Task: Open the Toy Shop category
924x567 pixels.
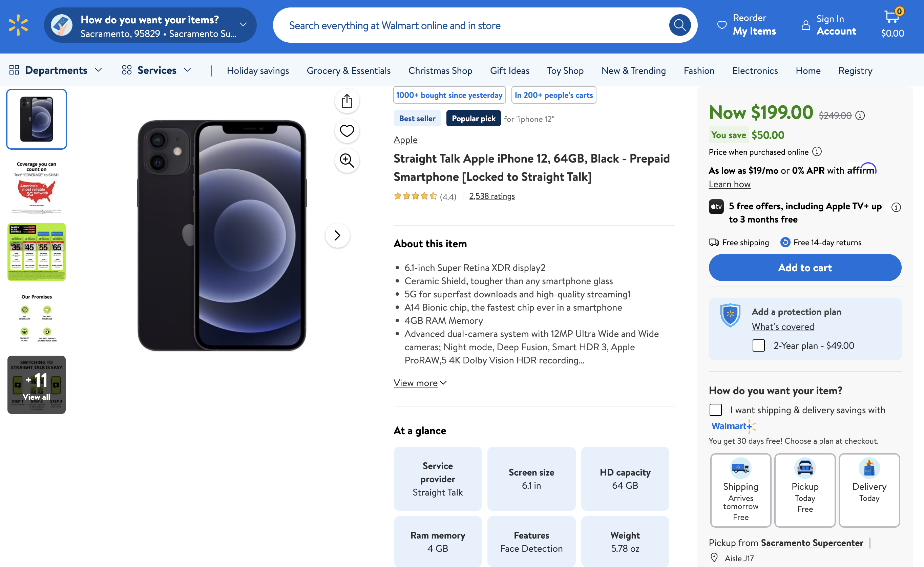Action: pos(565,70)
